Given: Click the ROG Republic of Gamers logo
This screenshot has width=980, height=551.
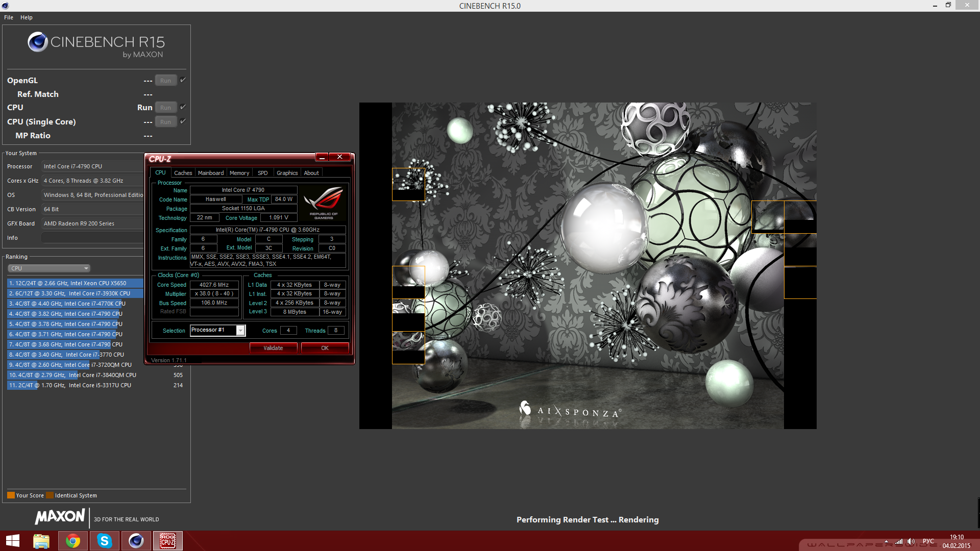Looking at the screenshot, I should (x=324, y=204).
